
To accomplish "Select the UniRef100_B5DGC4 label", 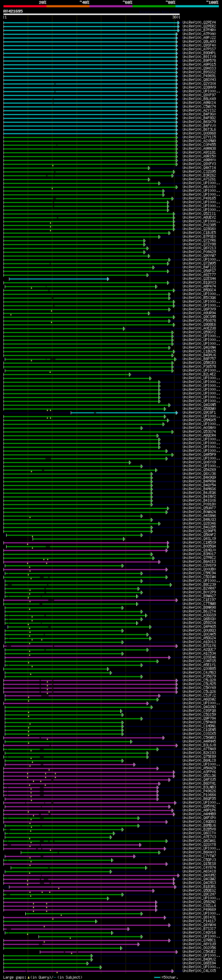I will click(x=199, y=290).
